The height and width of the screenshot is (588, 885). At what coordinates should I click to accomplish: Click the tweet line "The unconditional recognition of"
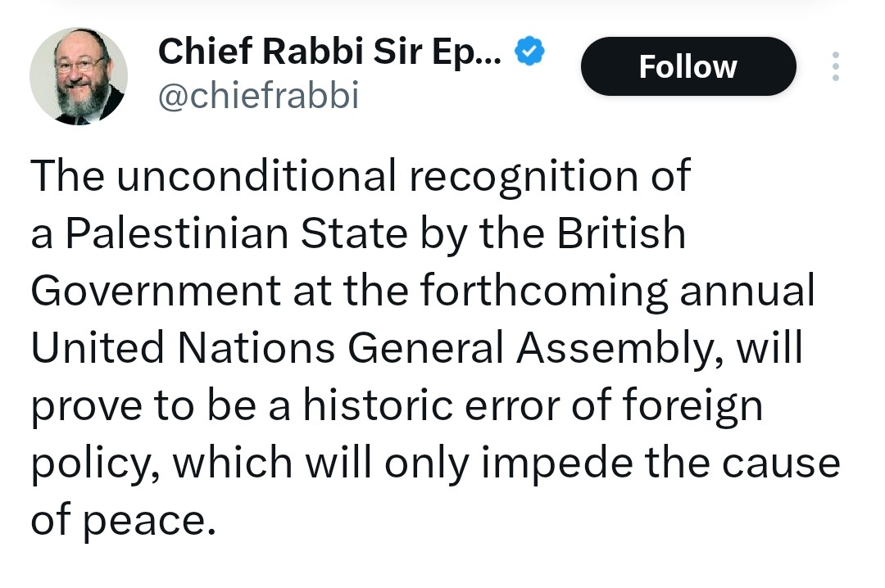coord(361,176)
